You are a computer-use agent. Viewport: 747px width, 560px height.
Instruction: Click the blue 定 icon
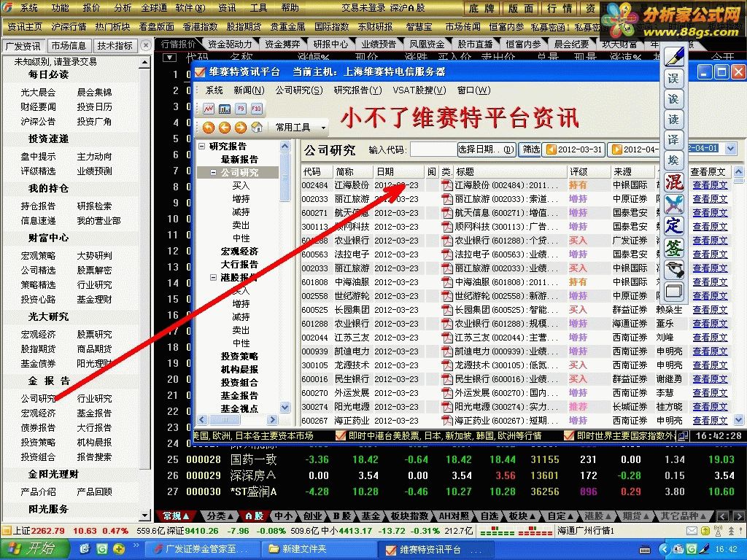[674, 226]
